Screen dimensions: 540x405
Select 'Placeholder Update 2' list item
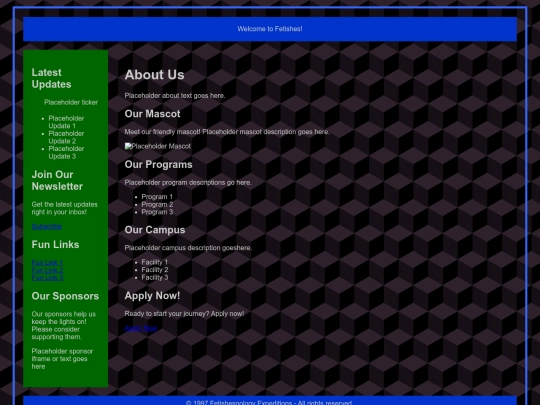[x=66, y=137]
